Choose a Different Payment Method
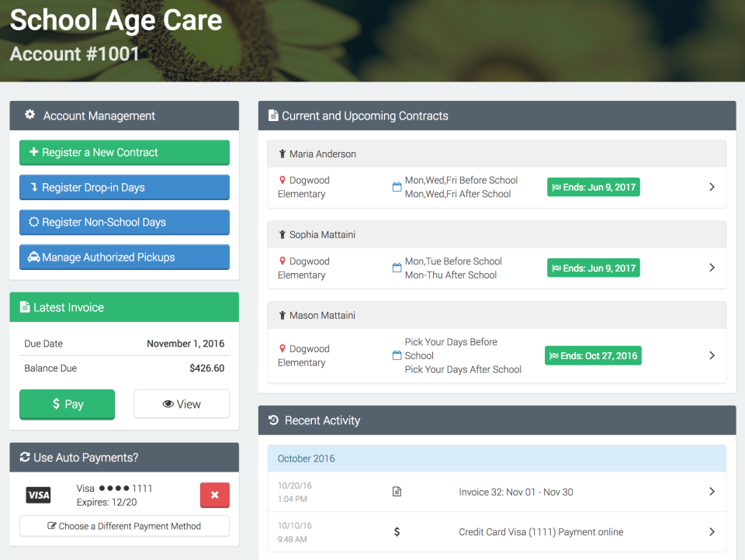Screen dimensions: 745x560 point(124,526)
